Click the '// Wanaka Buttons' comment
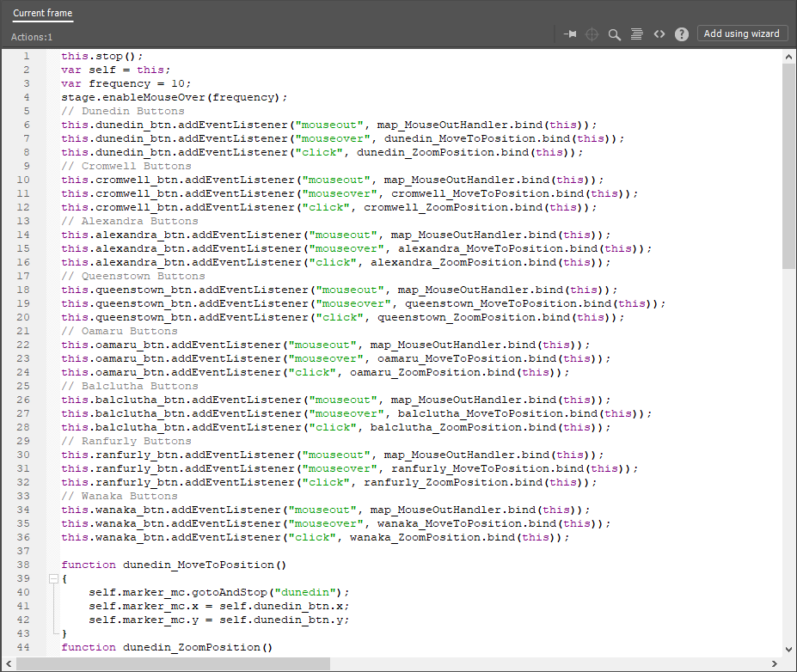Image resolution: width=797 pixels, height=672 pixels. [120, 495]
